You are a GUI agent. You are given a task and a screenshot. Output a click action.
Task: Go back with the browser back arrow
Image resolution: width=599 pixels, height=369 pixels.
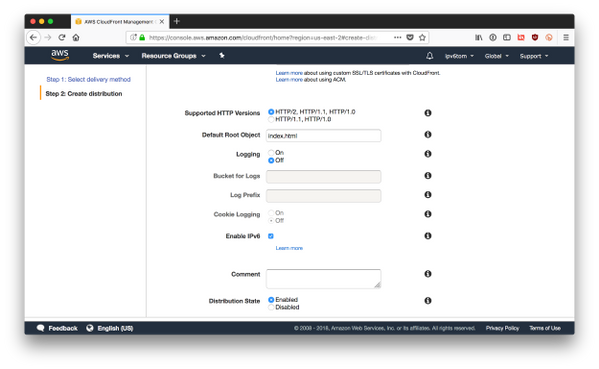(33, 37)
